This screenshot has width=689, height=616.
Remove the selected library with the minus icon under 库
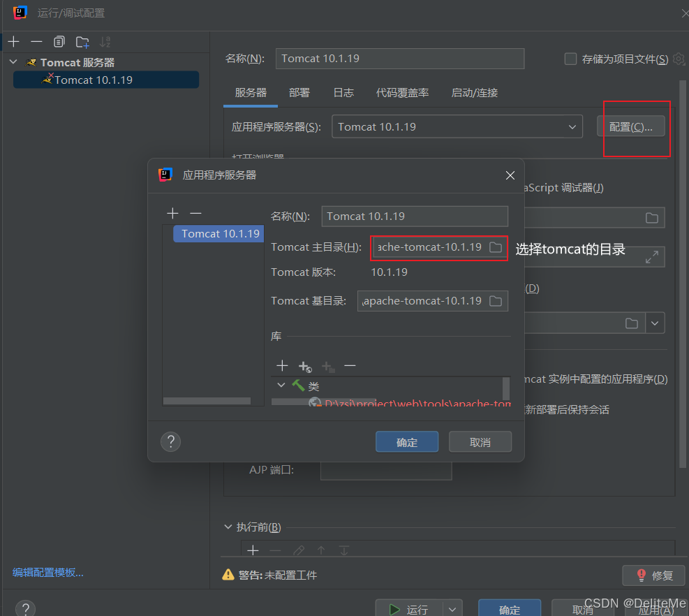[350, 365]
